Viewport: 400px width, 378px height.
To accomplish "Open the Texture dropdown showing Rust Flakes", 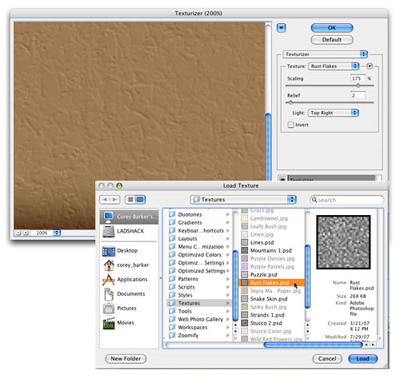I will pyautogui.click(x=333, y=66).
